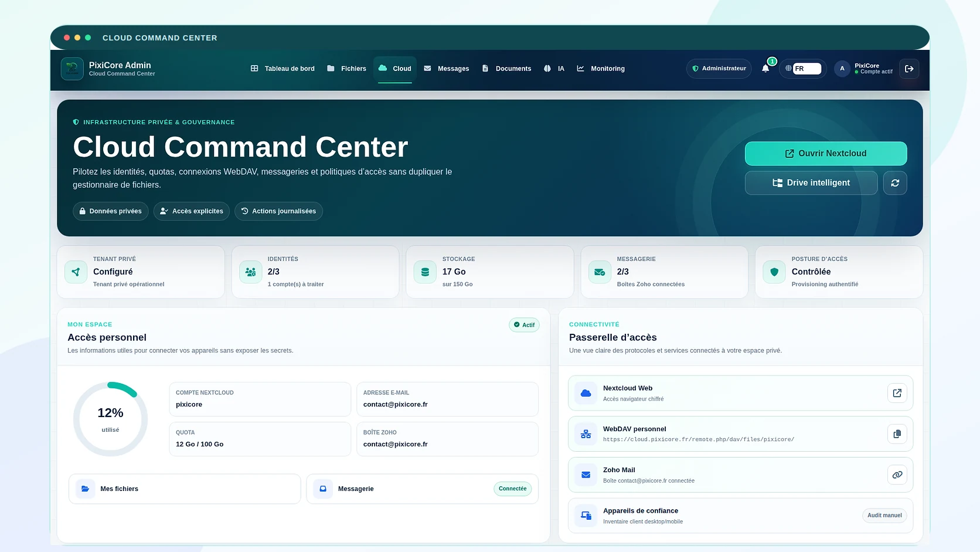Viewport: 980px width, 552px height.
Task: Click the Stockage database icon
Action: (425, 272)
